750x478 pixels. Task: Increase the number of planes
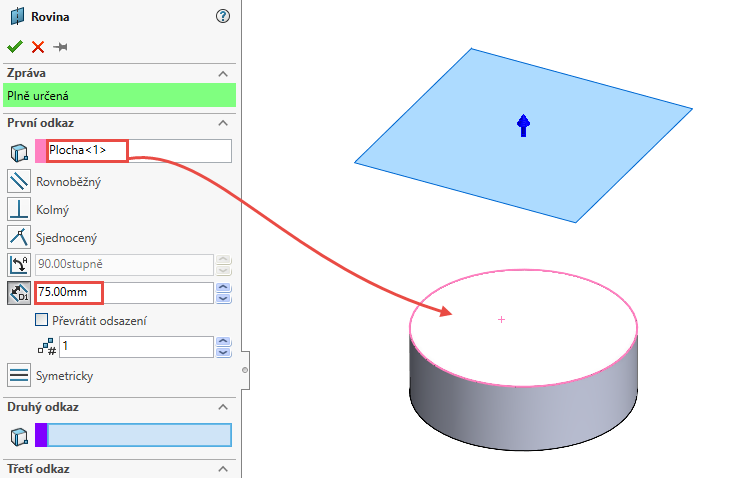[224, 342]
